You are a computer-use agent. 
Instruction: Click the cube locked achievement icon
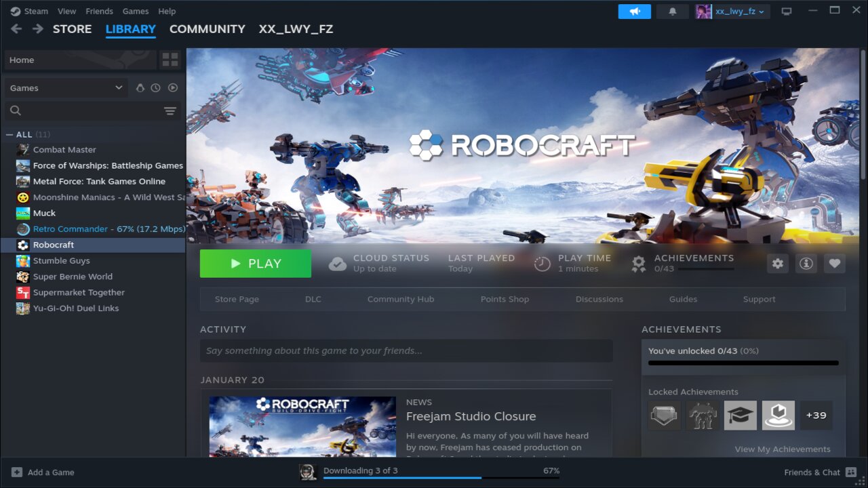tap(778, 415)
